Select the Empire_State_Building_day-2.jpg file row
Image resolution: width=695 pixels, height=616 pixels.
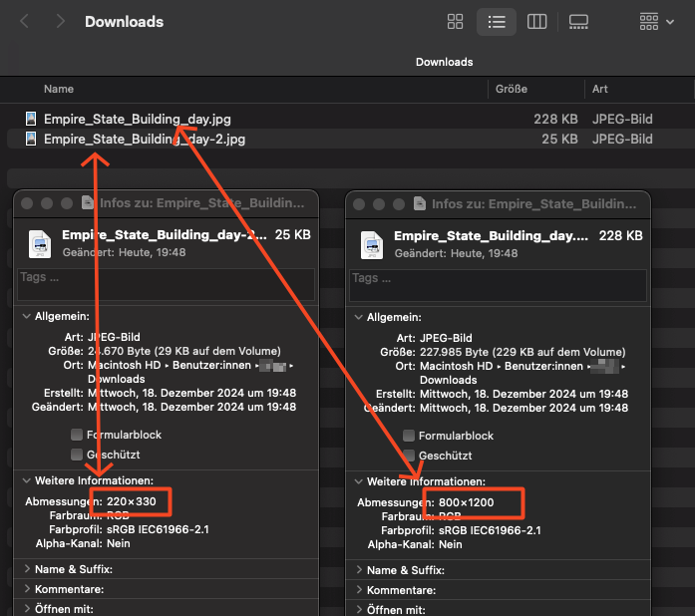145,140
